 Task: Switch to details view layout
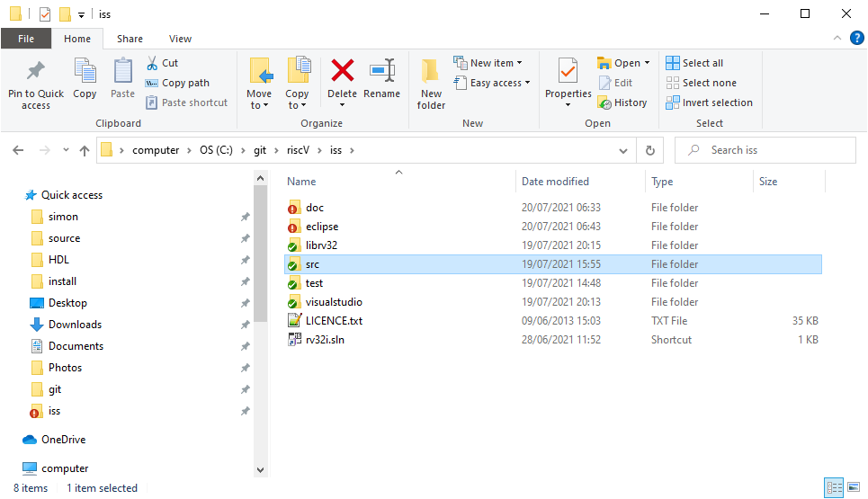pos(834,488)
